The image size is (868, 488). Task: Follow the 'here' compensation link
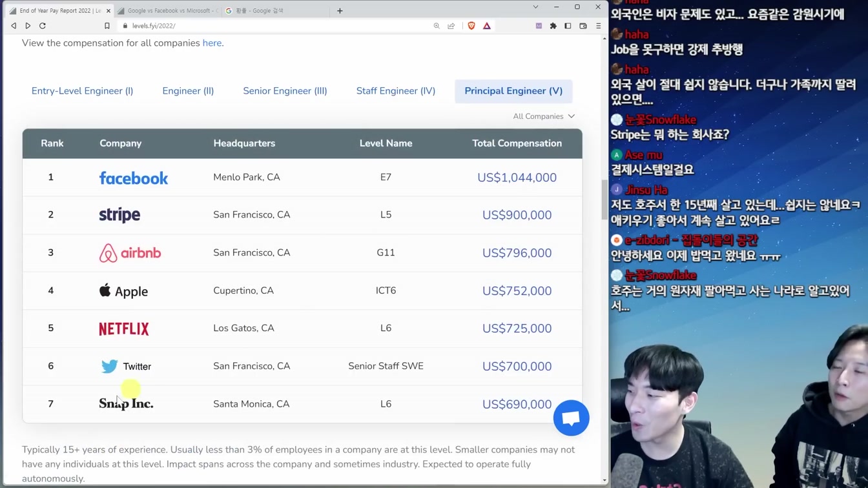[212, 43]
